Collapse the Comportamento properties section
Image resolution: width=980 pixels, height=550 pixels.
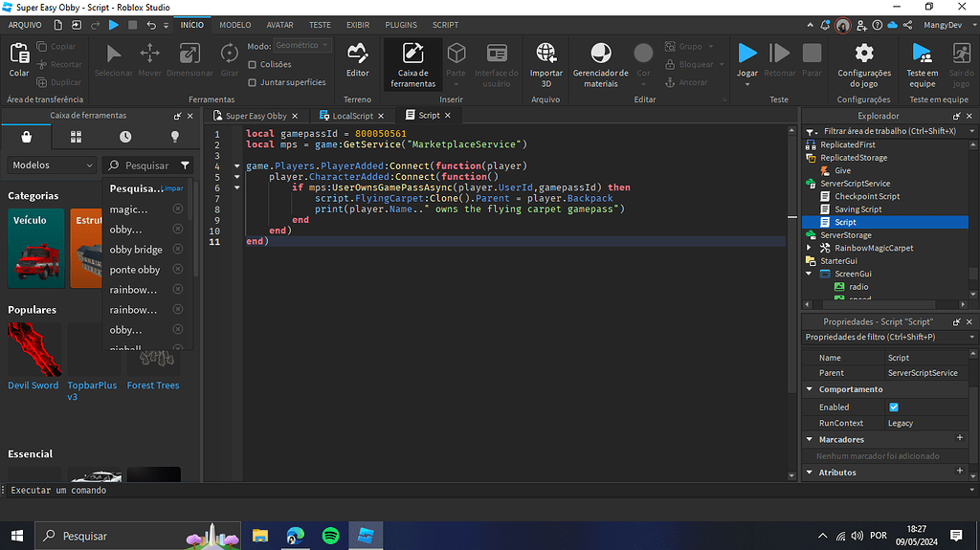click(x=810, y=388)
